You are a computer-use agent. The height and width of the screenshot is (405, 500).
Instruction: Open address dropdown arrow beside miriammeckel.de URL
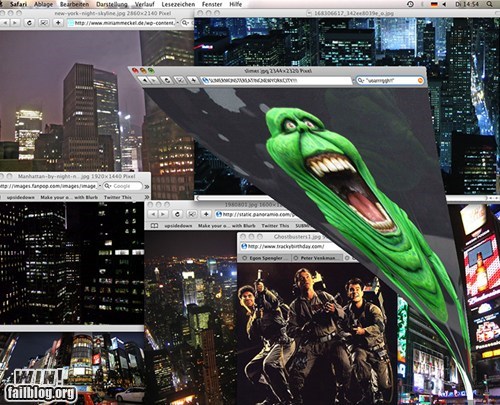click(x=177, y=23)
